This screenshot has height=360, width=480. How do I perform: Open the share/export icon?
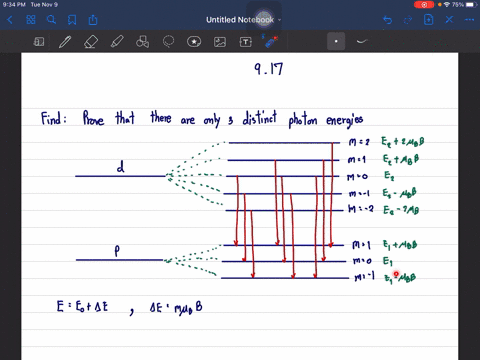point(93,20)
